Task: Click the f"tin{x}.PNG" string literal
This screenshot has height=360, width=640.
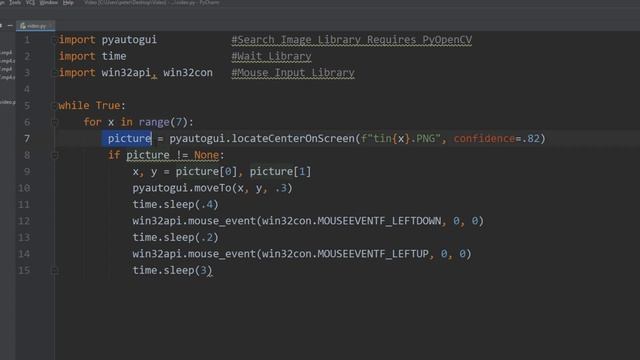Action: (x=401, y=139)
